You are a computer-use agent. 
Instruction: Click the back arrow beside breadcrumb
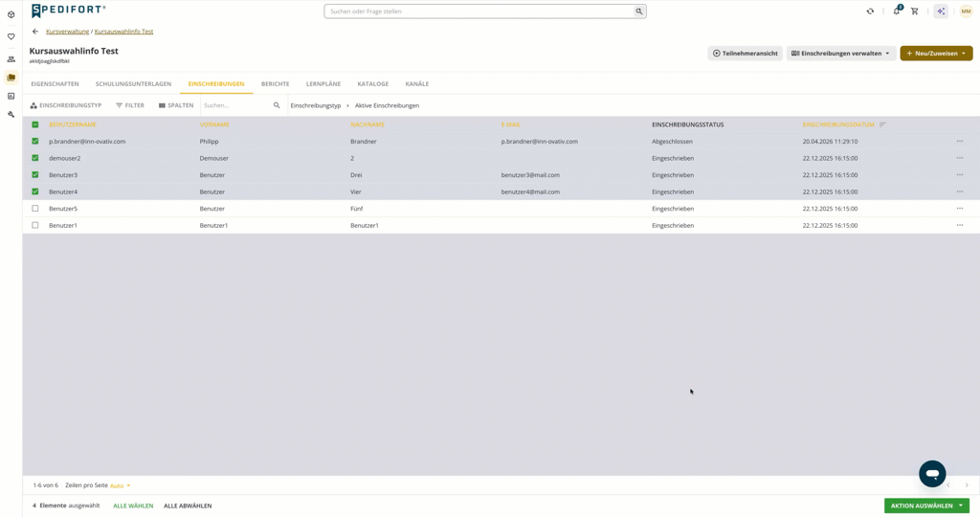(35, 32)
